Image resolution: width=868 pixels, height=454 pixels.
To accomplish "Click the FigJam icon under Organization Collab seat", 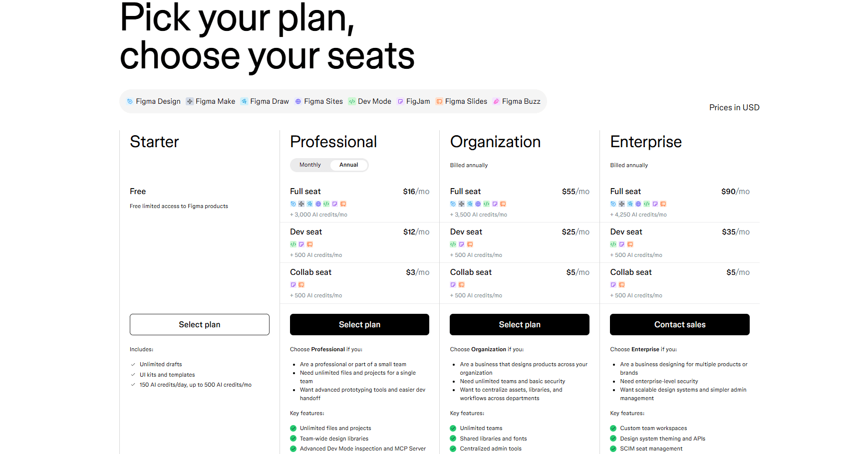I will coord(453,284).
